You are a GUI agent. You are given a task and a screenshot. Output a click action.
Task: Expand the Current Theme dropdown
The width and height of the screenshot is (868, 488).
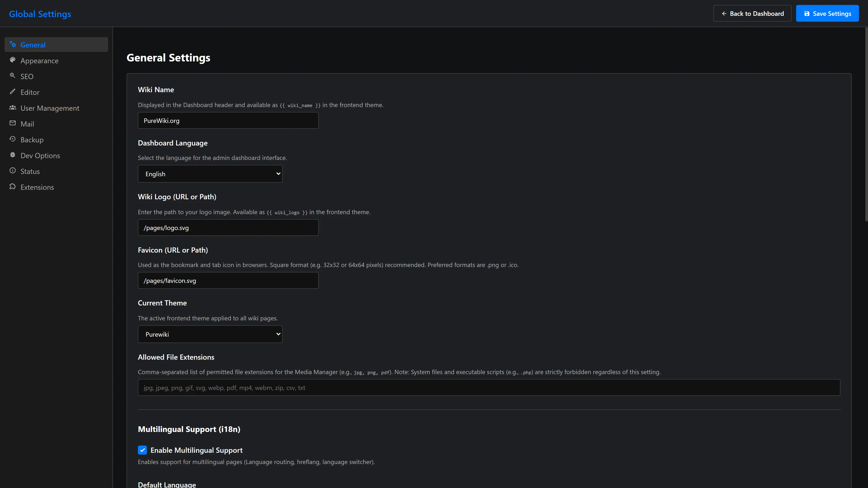coord(210,334)
